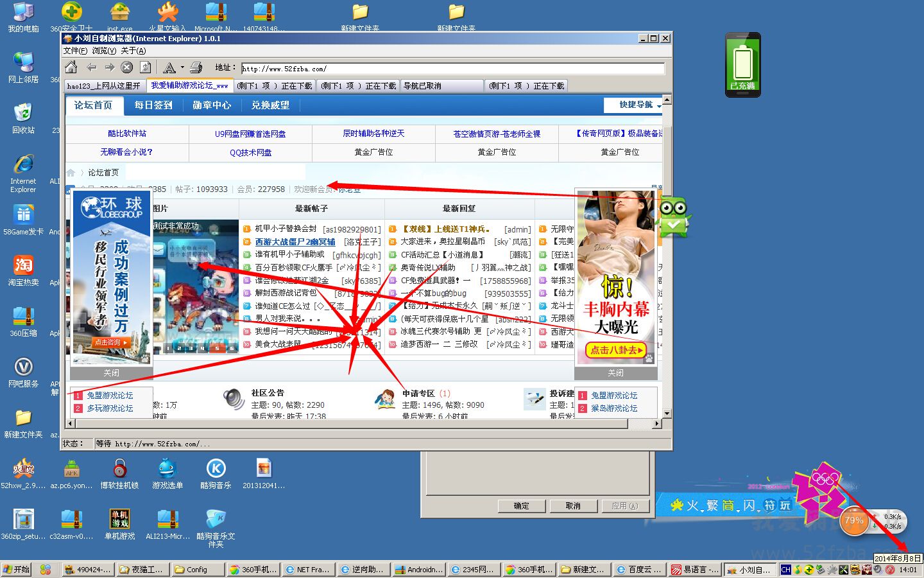Image resolution: width=924 pixels, height=578 pixels.
Task: Open the 58Game发卡 desktop icon
Action: (23, 220)
